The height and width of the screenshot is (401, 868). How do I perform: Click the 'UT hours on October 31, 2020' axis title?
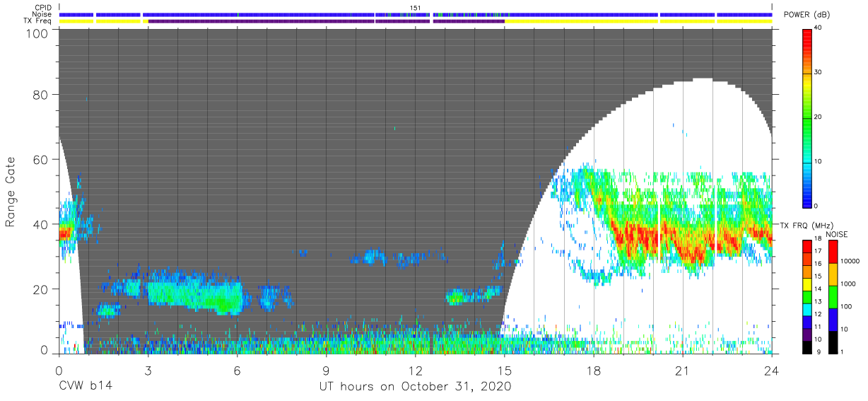[414, 387]
